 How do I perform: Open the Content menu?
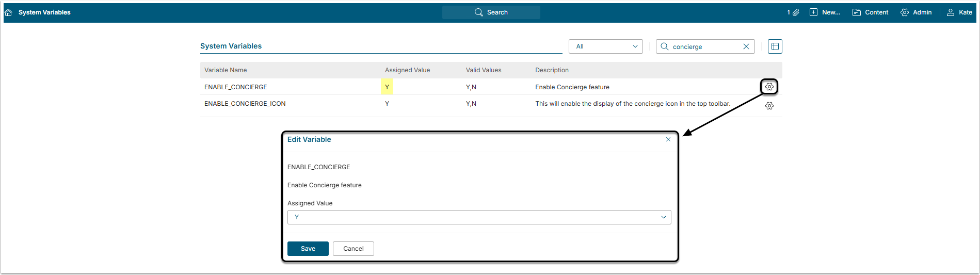pos(870,12)
